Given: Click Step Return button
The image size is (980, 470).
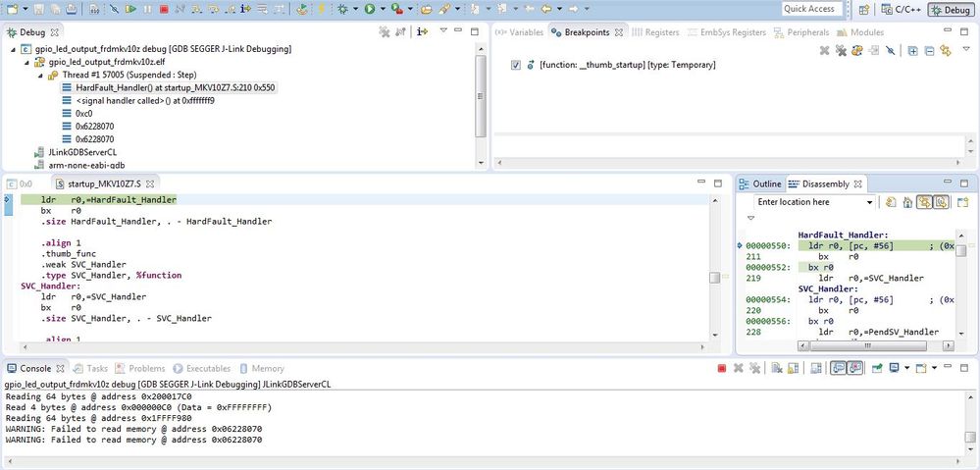Looking at the screenshot, I should tap(230, 9).
